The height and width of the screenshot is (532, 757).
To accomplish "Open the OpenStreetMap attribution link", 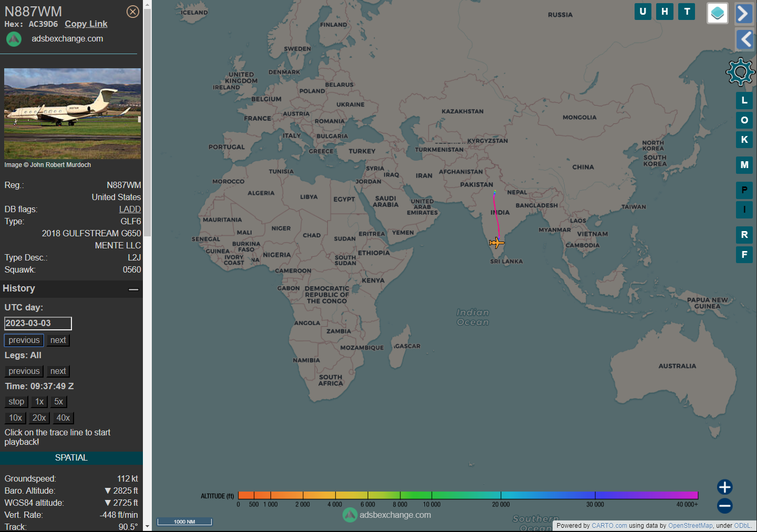I will point(690,526).
